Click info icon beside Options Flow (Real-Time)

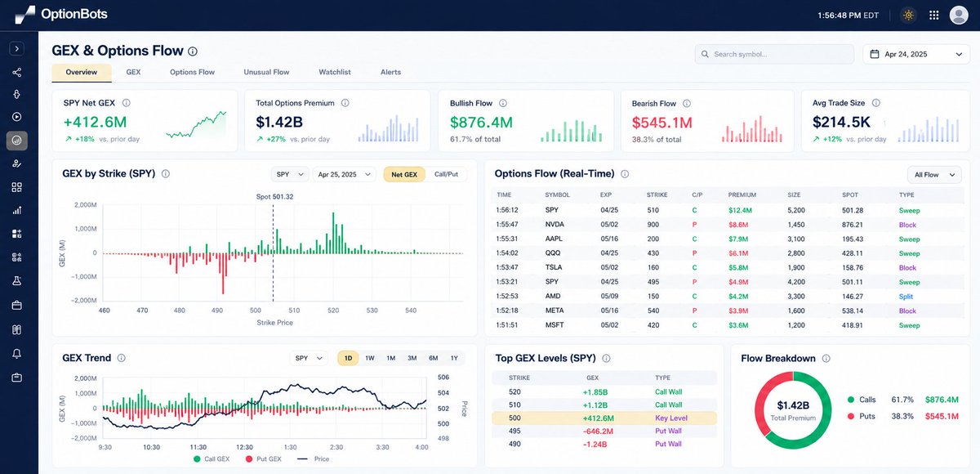pos(625,174)
